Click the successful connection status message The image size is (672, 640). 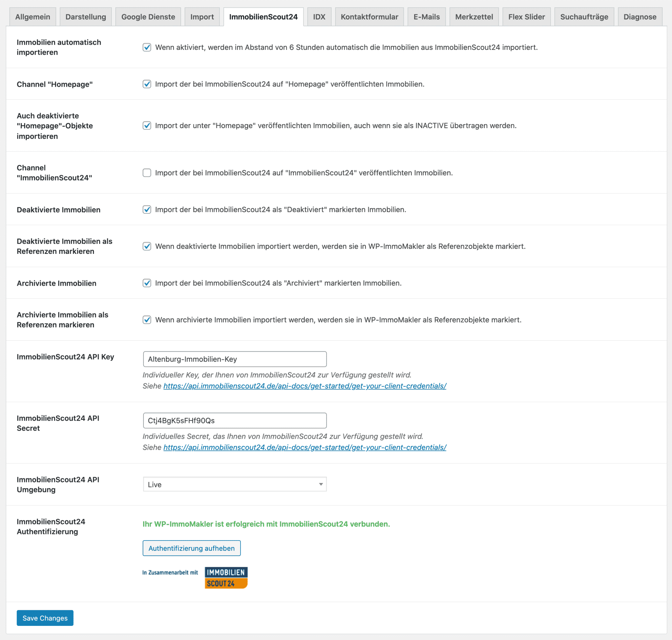coord(266,524)
